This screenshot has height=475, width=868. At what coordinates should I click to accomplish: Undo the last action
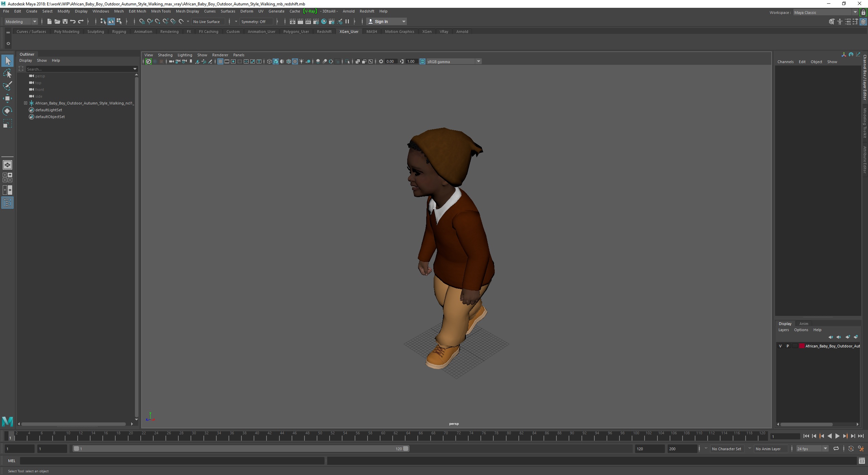pyautogui.click(x=73, y=21)
